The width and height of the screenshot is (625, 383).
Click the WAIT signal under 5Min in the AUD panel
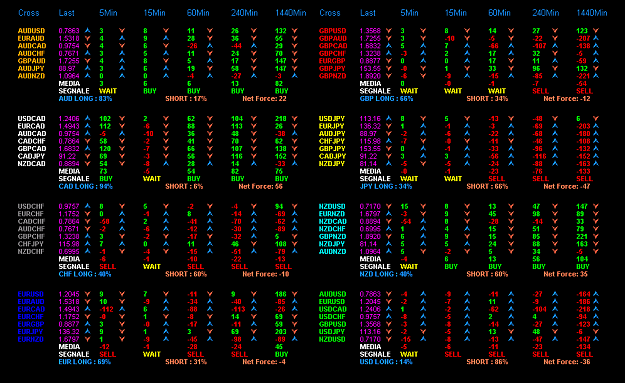pos(108,91)
